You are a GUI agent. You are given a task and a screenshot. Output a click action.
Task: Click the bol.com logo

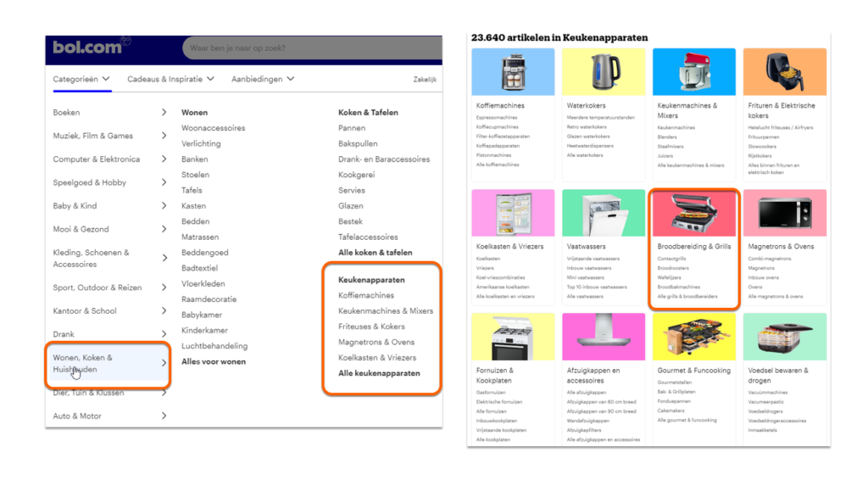(87, 47)
